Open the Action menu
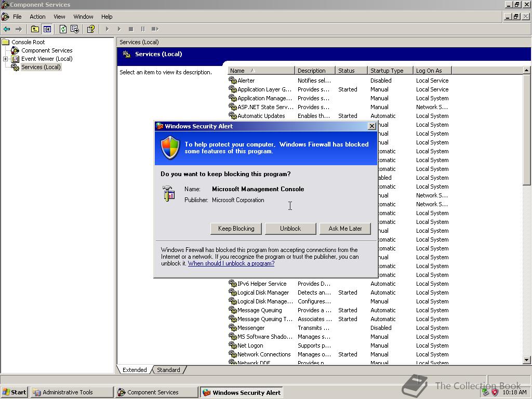This screenshot has height=399, width=532. tap(37, 17)
